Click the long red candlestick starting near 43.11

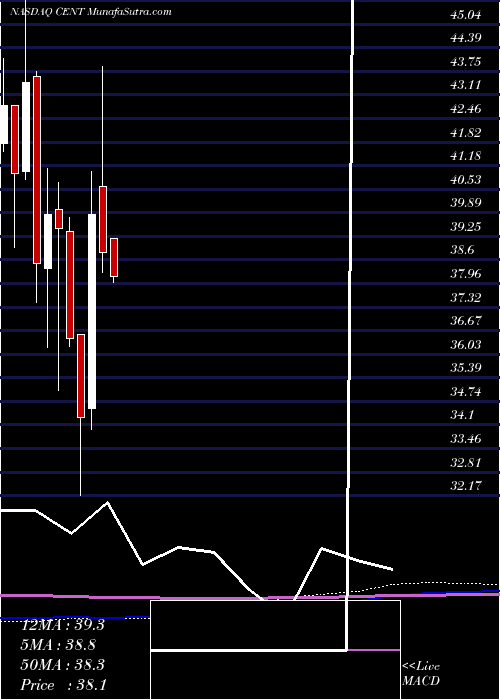click(x=37, y=170)
